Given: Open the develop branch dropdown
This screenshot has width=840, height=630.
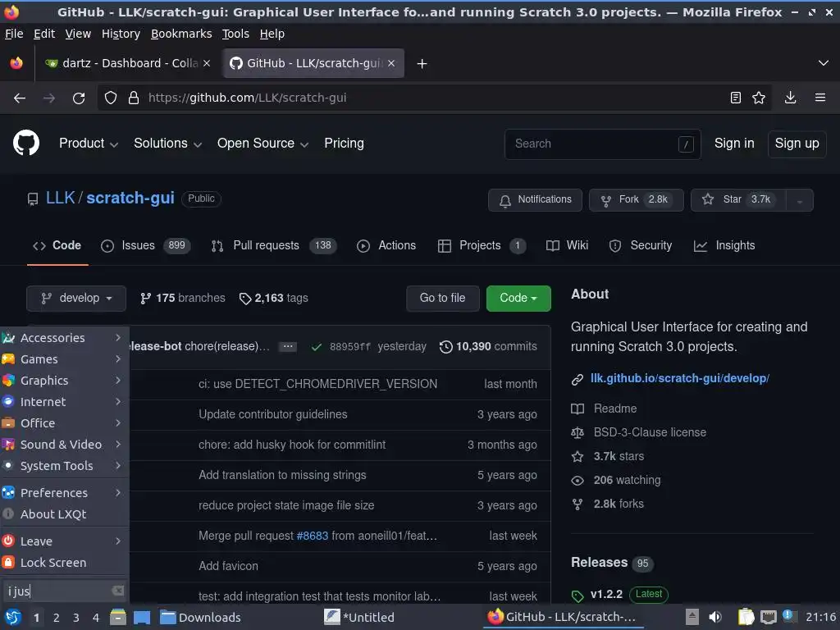Looking at the screenshot, I should (x=76, y=299).
